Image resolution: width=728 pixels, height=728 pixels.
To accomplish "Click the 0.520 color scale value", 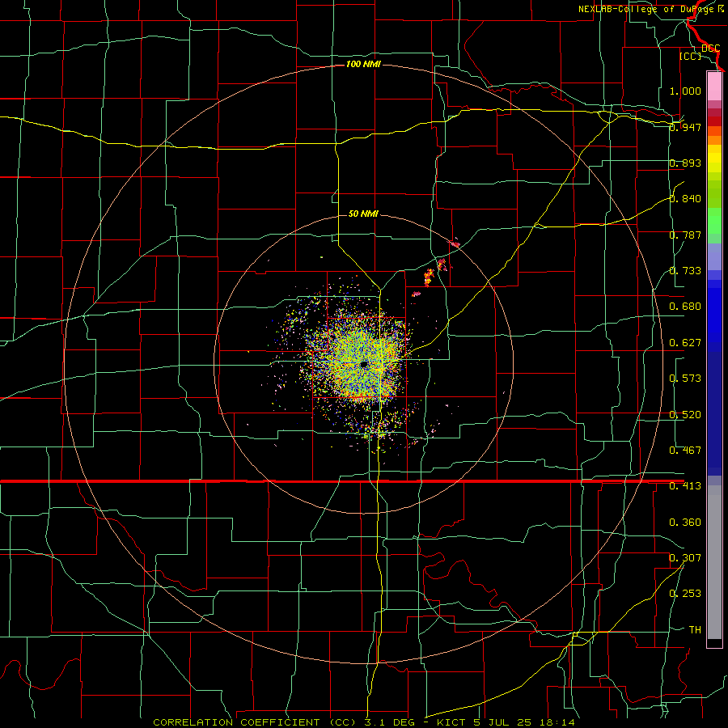I will 685,415.
